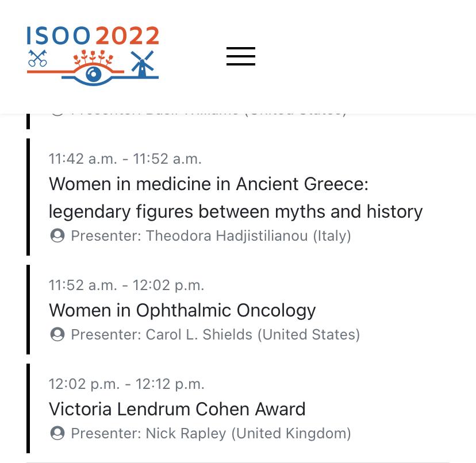Click presenter icon beside Nick Rapley

(x=57, y=433)
